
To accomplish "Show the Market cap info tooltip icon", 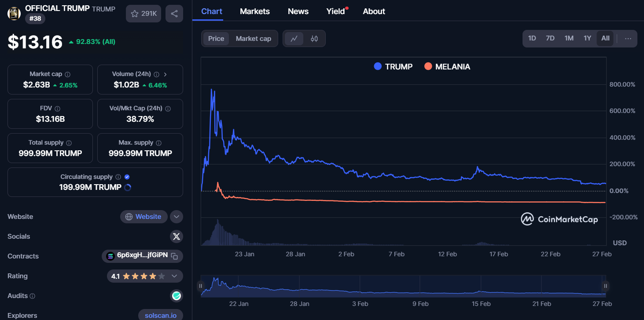I will point(68,74).
